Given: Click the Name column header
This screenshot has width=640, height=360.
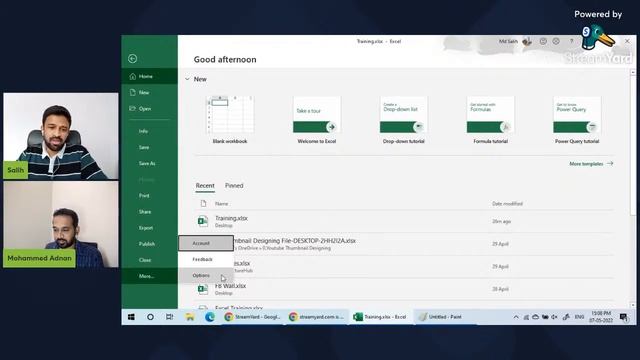Looking at the screenshot, I should click(x=222, y=204).
